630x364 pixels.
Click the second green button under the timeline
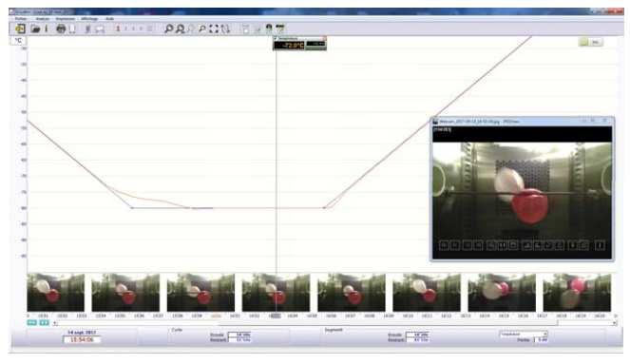pos(44,322)
